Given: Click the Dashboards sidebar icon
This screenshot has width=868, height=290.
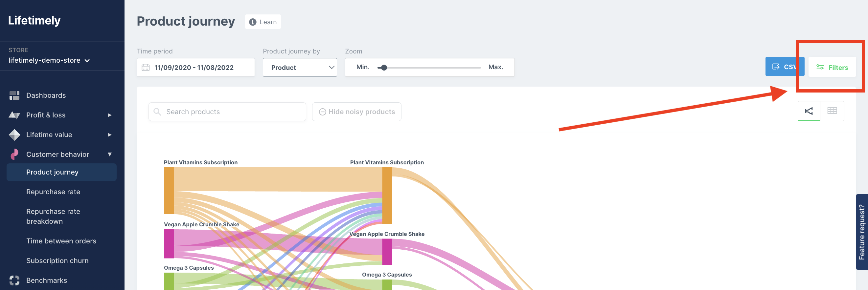Looking at the screenshot, I should pyautogui.click(x=14, y=95).
